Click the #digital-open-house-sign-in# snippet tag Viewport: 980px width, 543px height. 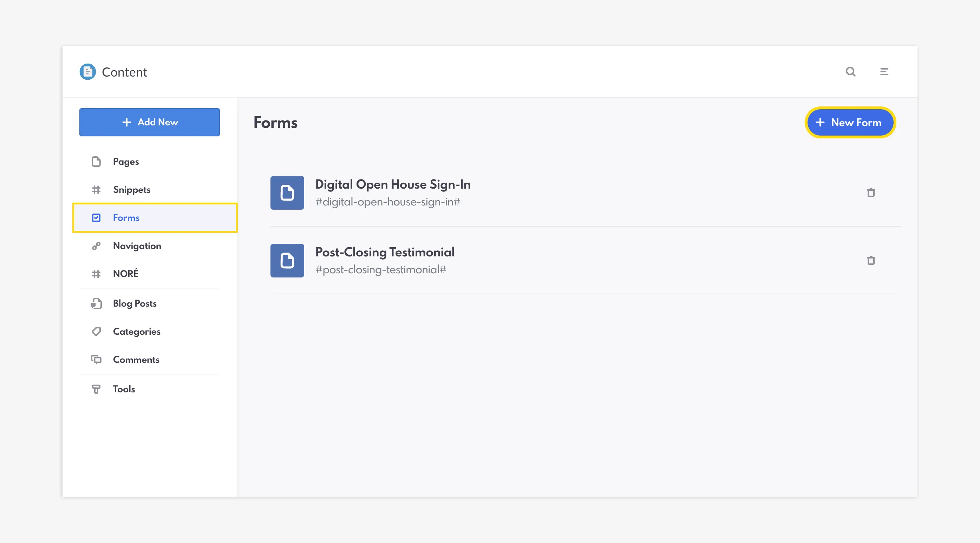point(388,202)
